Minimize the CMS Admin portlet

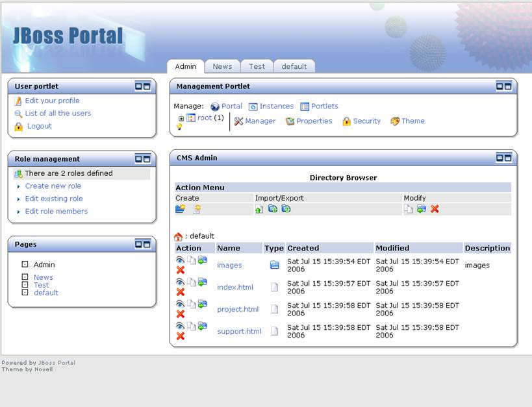coord(500,157)
